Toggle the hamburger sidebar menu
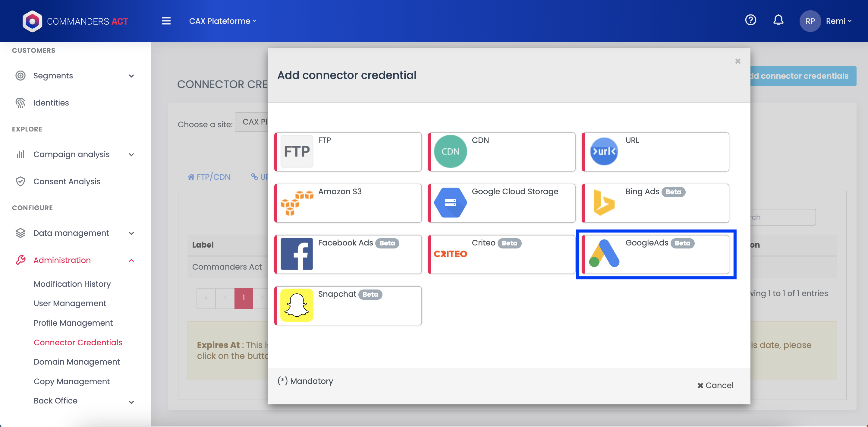This screenshot has width=868, height=427. pos(166,21)
